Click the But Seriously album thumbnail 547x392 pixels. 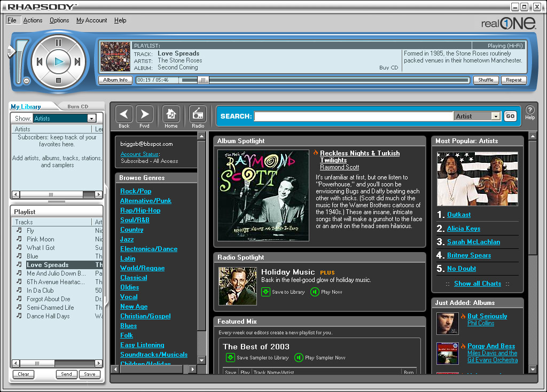448,323
